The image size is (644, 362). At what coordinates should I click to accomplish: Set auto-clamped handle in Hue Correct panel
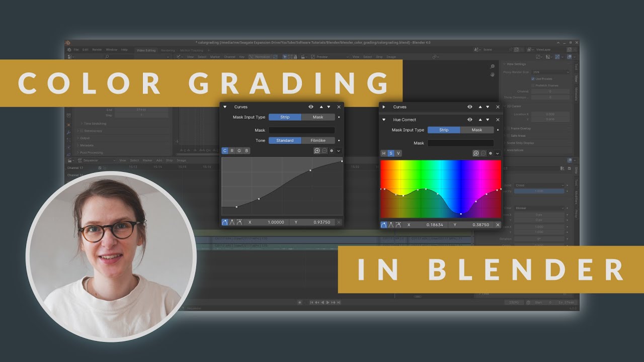click(x=398, y=225)
